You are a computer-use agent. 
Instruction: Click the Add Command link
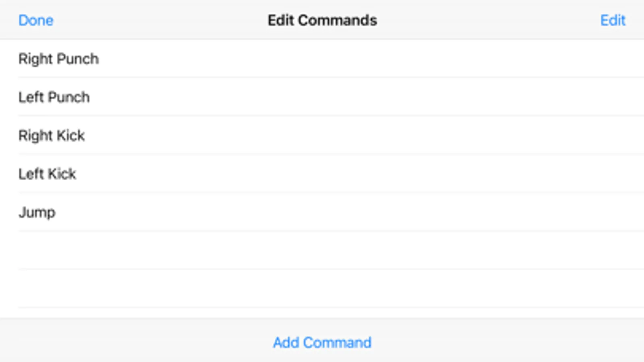[322, 343]
